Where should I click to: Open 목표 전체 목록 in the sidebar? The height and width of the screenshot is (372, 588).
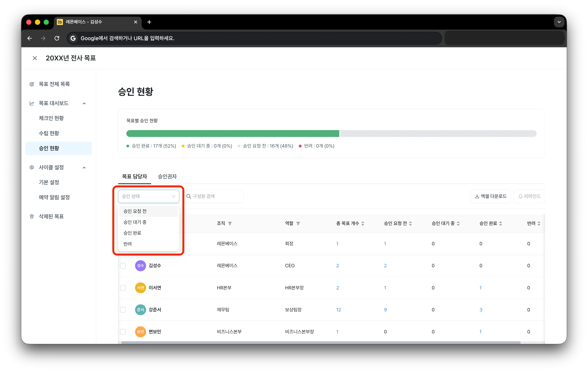point(54,84)
